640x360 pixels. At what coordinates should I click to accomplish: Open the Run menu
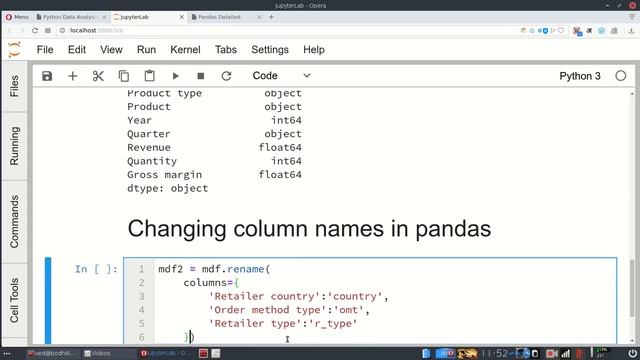click(146, 50)
